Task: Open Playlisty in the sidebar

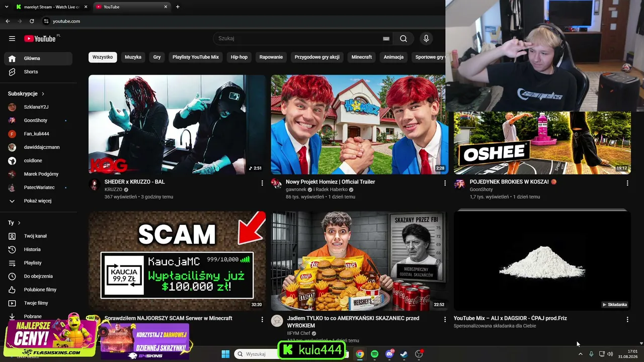Action: tap(38, 263)
